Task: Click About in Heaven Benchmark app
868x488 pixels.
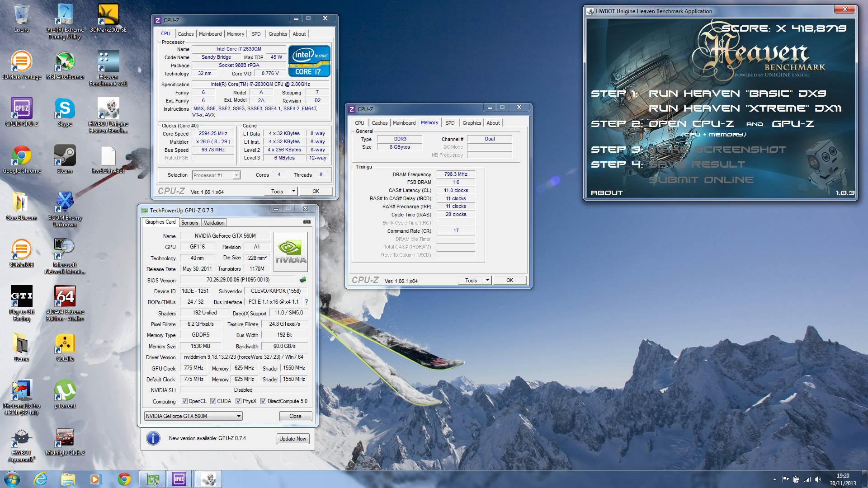Action: click(x=607, y=193)
